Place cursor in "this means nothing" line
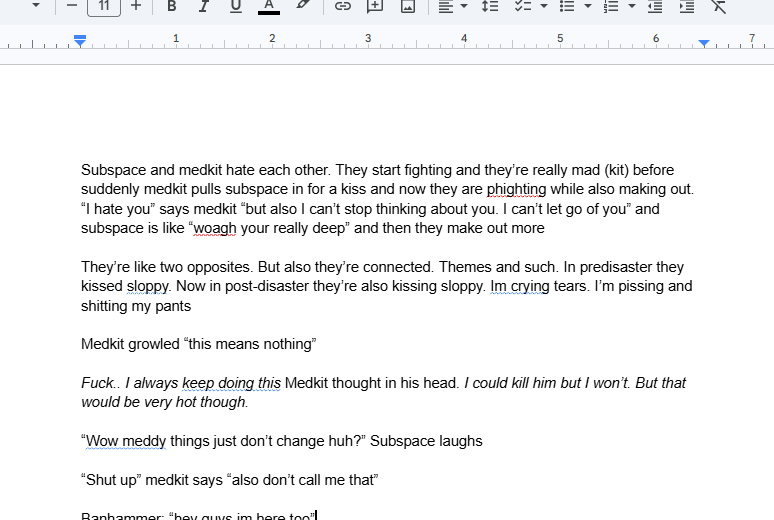Image resolution: width=774 pixels, height=520 pixels. pos(198,344)
